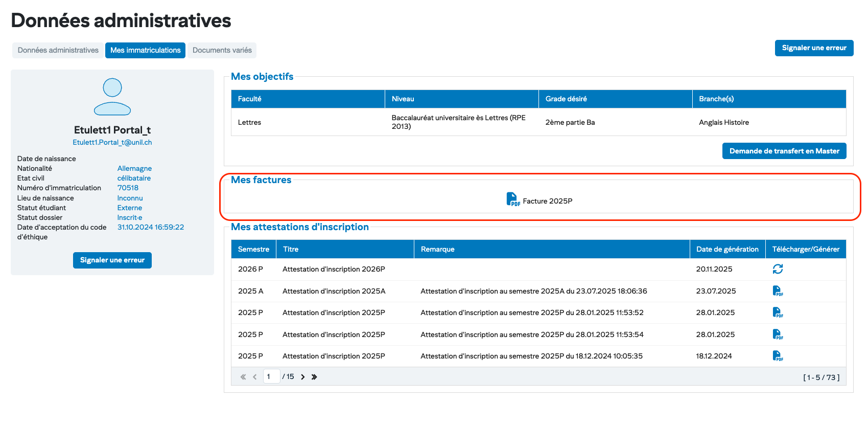Image resolution: width=868 pixels, height=424 pixels.
Task: Select the Mes immatriculations tab
Action: pos(145,50)
